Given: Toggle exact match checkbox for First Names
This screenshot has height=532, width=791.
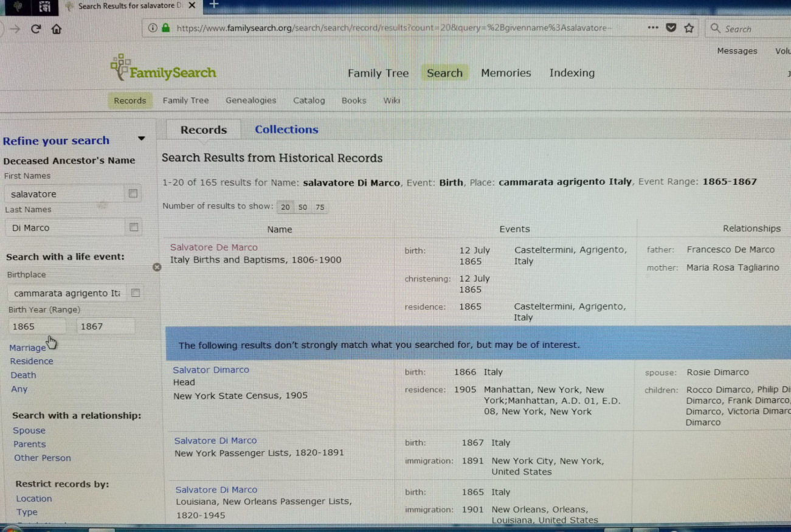Looking at the screenshot, I should coord(133,194).
